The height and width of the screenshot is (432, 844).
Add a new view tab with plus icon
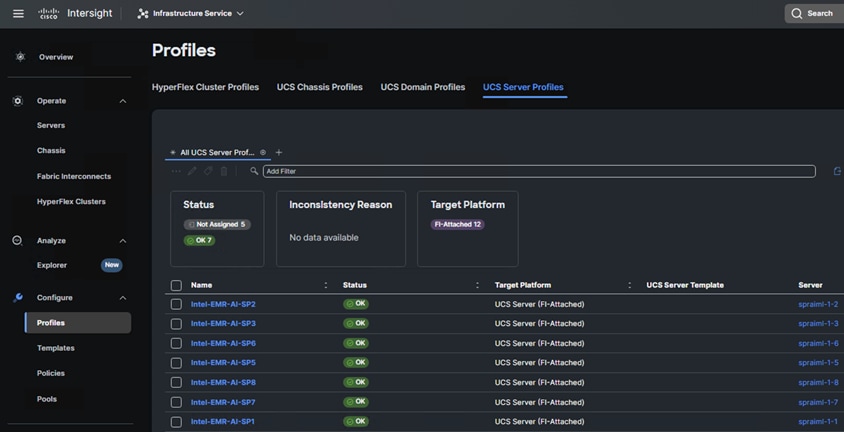tap(279, 153)
